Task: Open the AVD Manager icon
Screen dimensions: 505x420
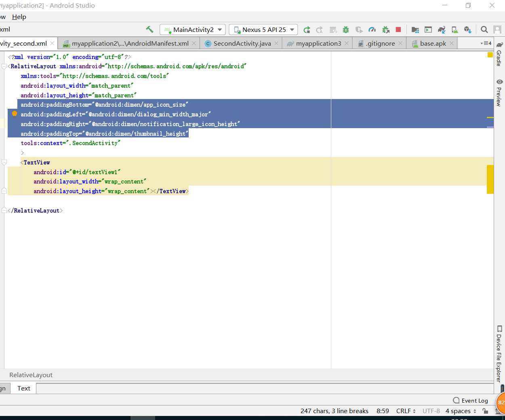Action: click(x=455, y=30)
